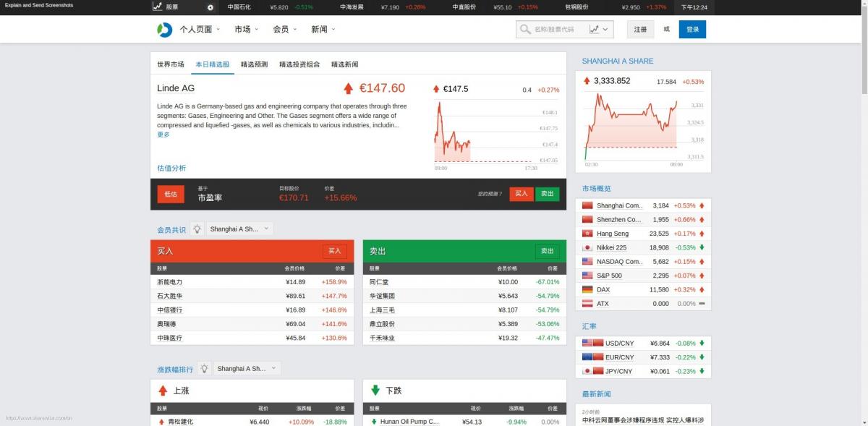868x426 pixels.
Task: Click the 卖出 button in the green header
Action: (x=548, y=251)
